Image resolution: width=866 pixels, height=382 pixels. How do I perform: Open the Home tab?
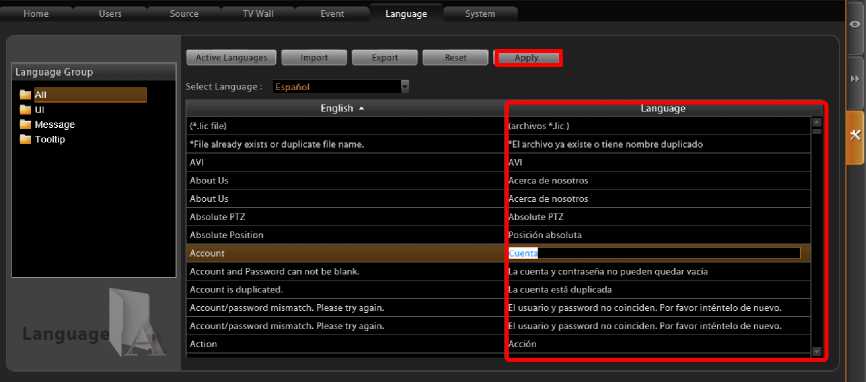[36, 14]
